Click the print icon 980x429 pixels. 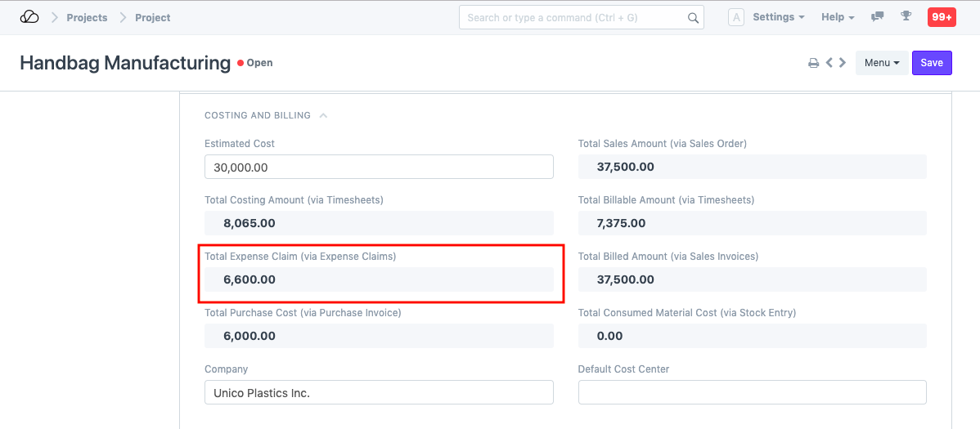click(813, 63)
